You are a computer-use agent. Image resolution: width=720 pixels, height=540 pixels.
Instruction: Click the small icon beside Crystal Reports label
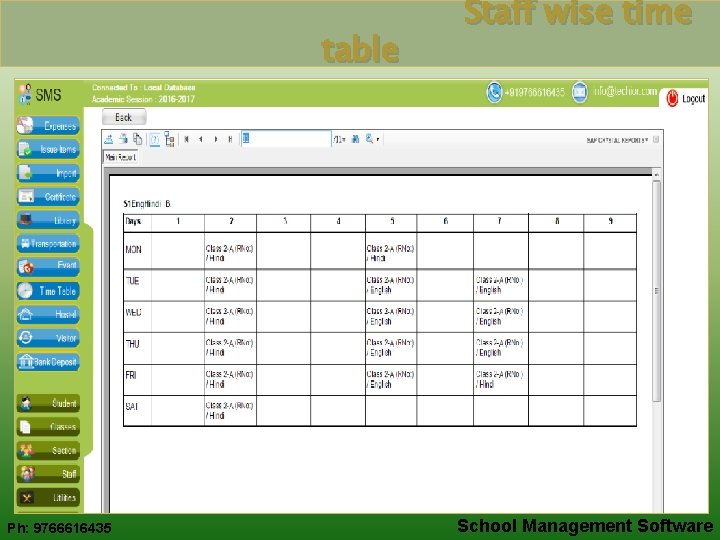tap(656, 140)
